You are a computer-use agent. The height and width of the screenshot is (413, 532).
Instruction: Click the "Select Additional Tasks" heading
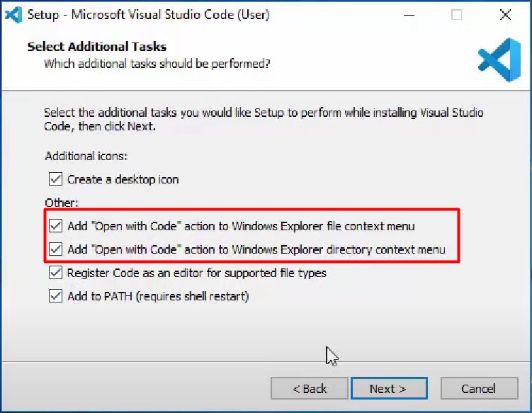(96, 47)
